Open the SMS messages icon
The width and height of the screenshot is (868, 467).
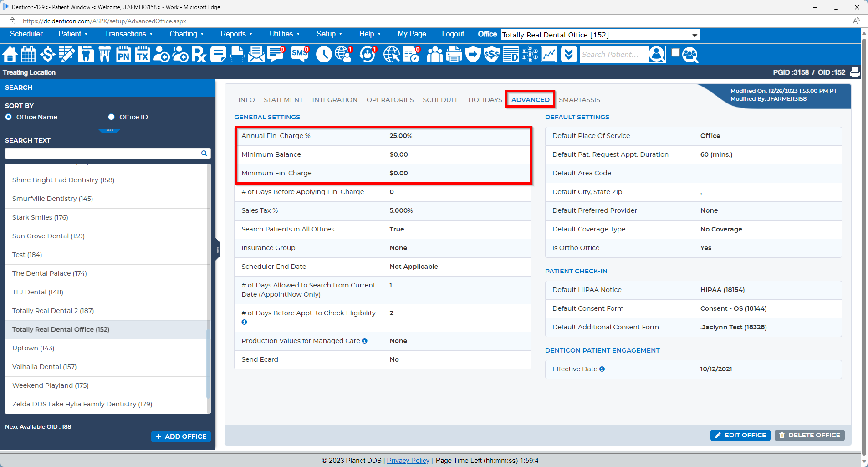click(298, 54)
